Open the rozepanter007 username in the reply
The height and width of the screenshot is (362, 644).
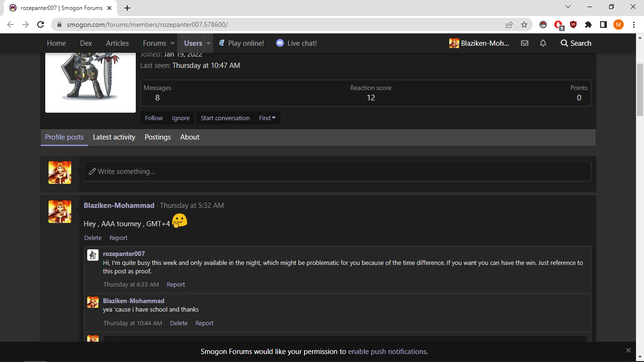(x=124, y=254)
